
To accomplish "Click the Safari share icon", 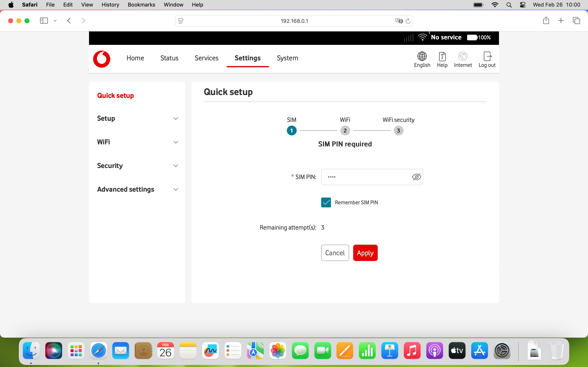I will click(546, 21).
